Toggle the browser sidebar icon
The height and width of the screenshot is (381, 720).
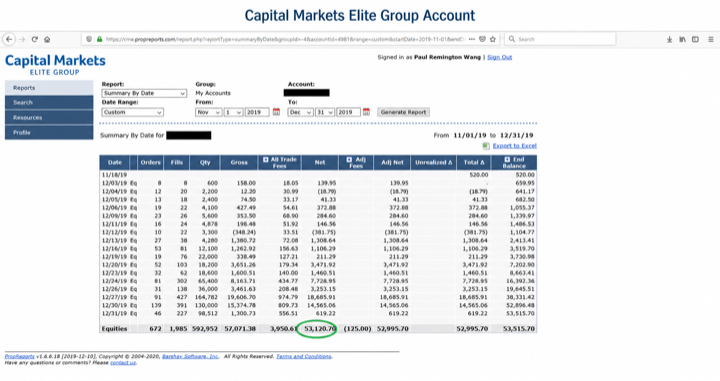pos(695,39)
